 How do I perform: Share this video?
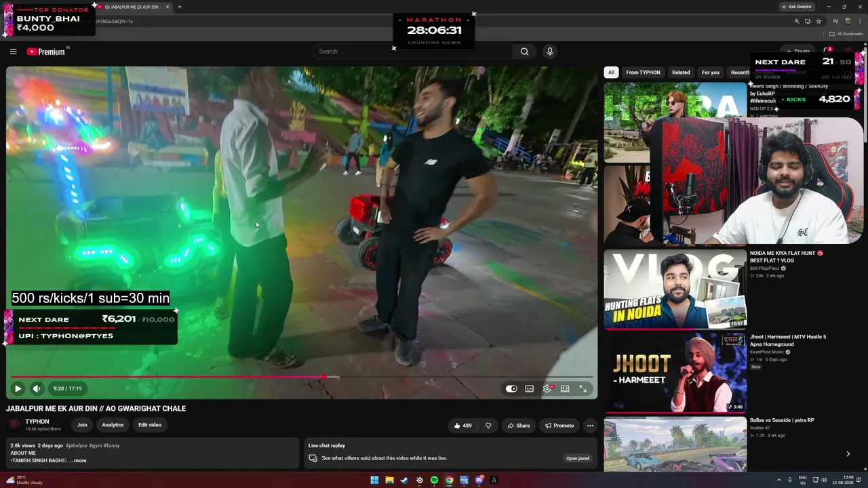[519, 426]
